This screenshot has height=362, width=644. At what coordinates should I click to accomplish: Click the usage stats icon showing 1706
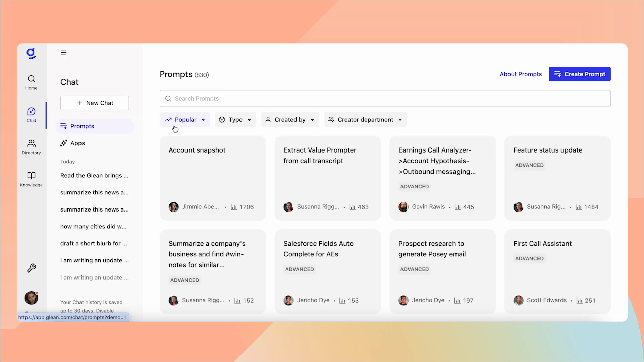[x=234, y=207]
